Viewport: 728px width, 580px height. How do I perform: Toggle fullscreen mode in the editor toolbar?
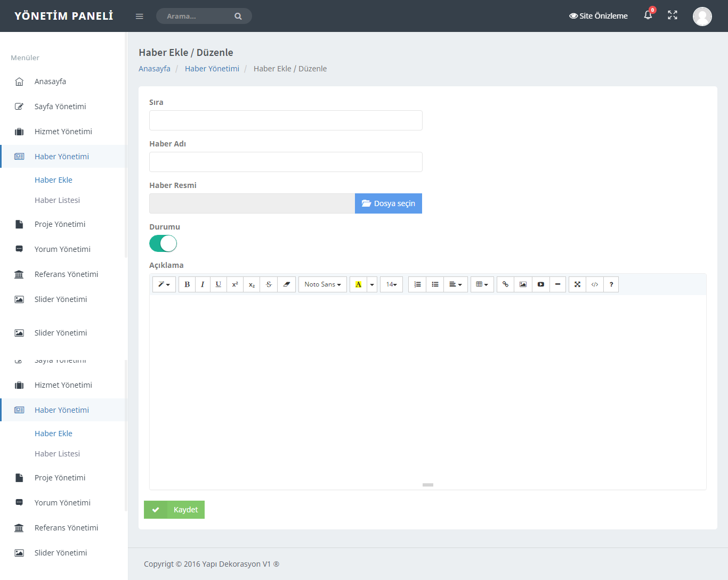coord(577,284)
